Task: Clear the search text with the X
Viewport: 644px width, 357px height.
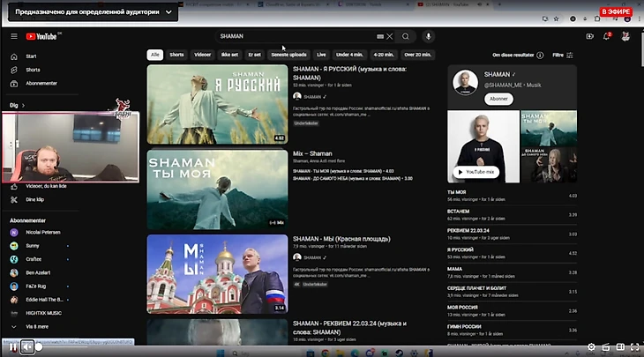Action: (x=389, y=36)
